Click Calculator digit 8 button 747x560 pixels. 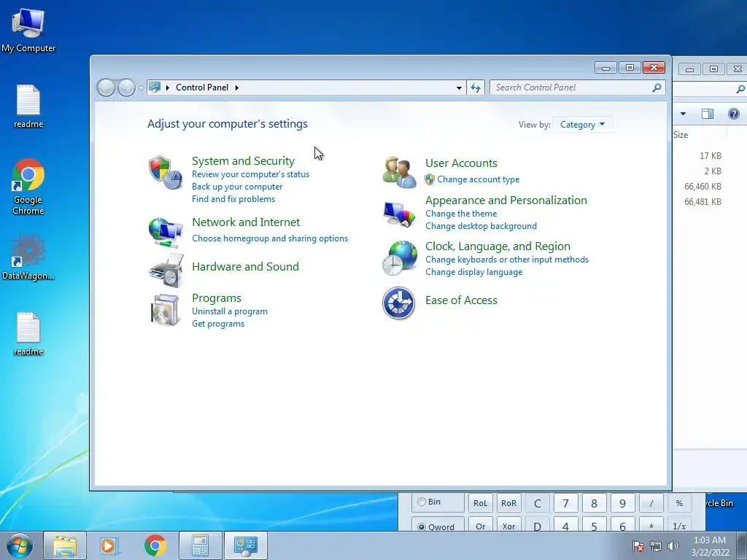tap(594, 503)
